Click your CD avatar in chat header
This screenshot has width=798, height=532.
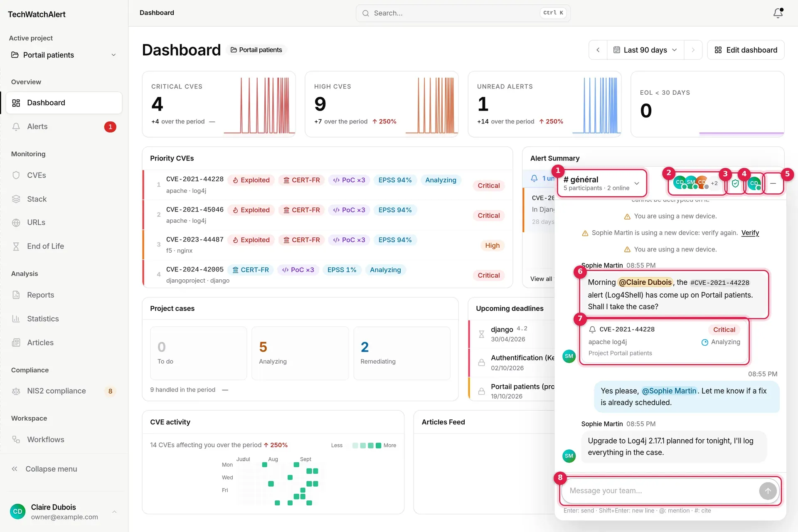click(754, 183)
